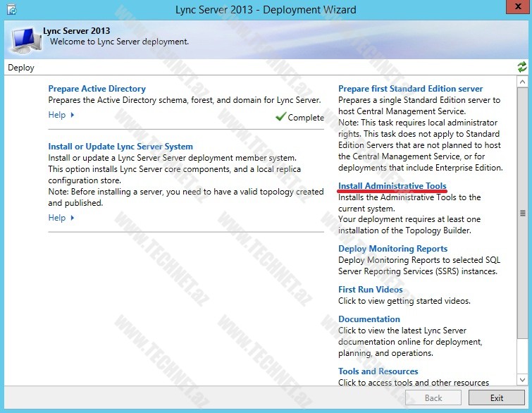532x413 pixels.
Task: Click the vertical scrollbar thumb
Action: pyautogui.click(x=522, y=213)
